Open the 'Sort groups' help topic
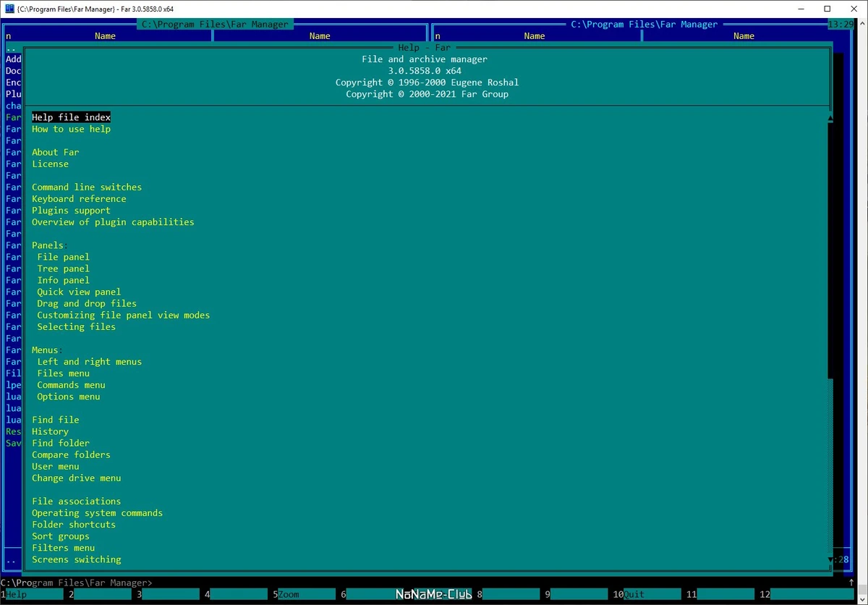Screen dimensions: 868x605 [x=61, y=536]
